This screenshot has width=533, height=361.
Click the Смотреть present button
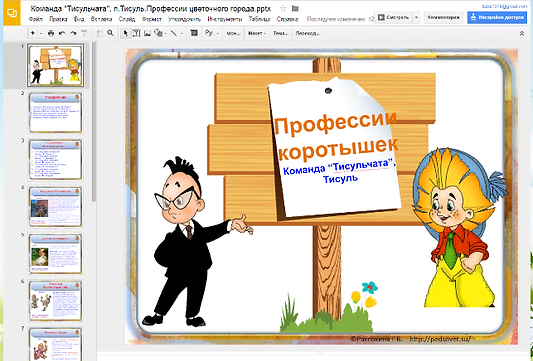[x=393, y=17]
